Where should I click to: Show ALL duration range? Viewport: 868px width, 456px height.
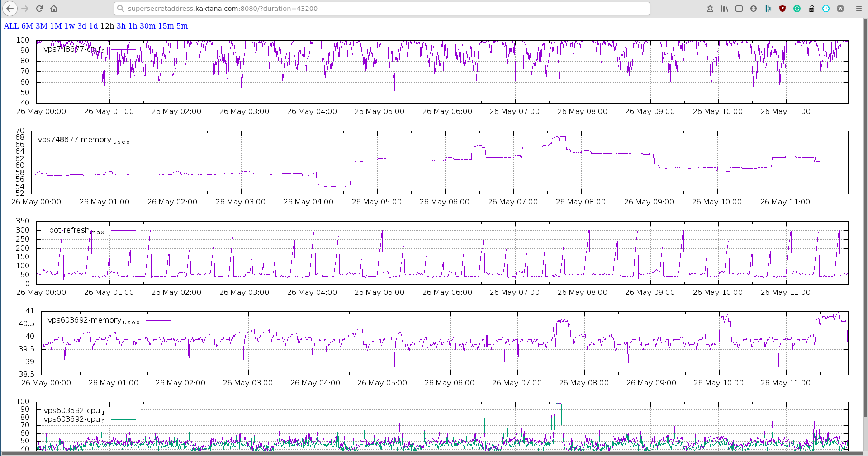click(x=11, y=26)
